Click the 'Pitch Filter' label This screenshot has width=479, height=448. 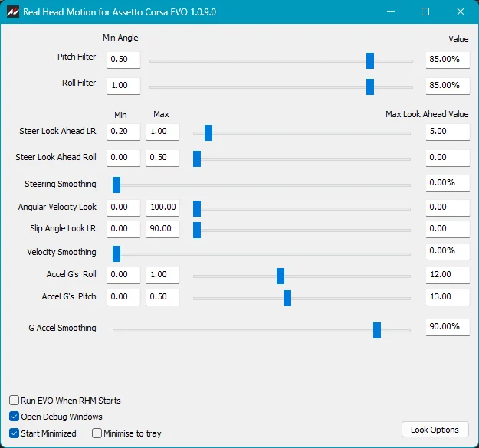(77, 57)
